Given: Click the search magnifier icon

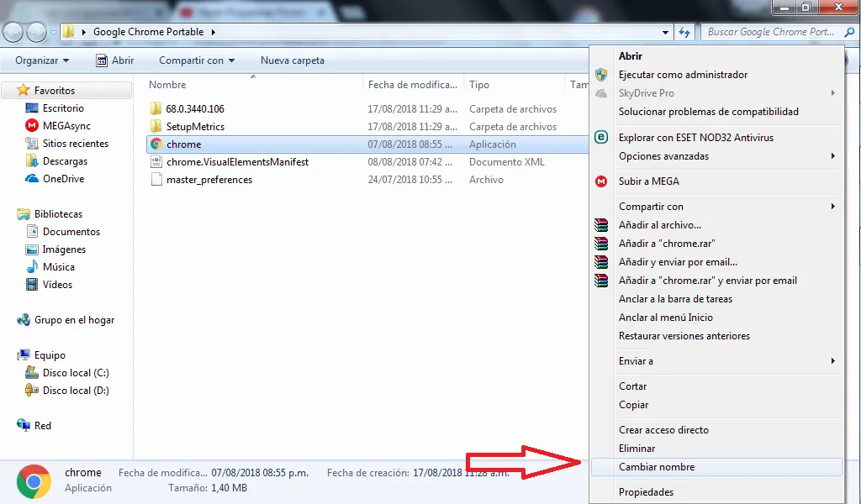Looking at the screenshot, I should click(x=850, y=33).
